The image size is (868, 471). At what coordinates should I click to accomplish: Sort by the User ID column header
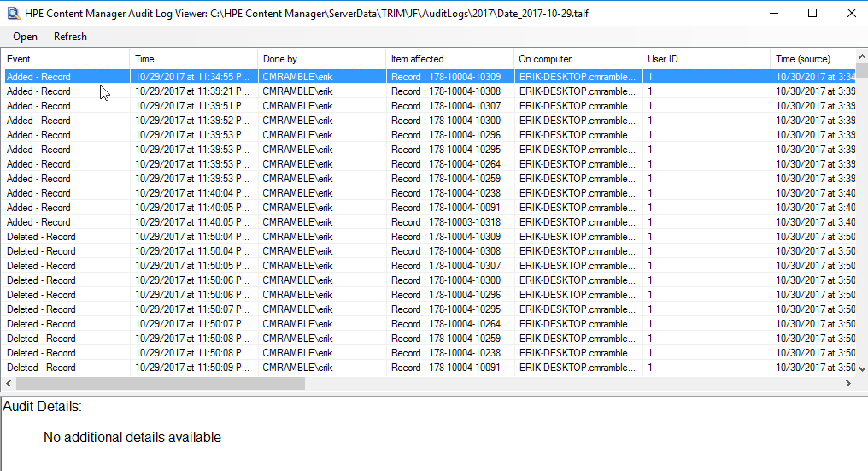pyautogui.click(x=707, y=59)
